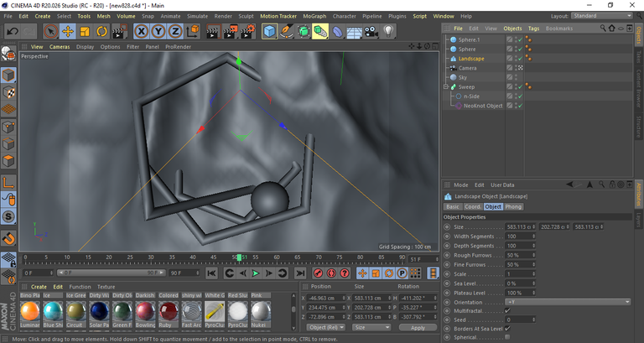The height and width of the screenshot is (343, 644).
Task: Open the Size mode dropdown
Action: 371,327
